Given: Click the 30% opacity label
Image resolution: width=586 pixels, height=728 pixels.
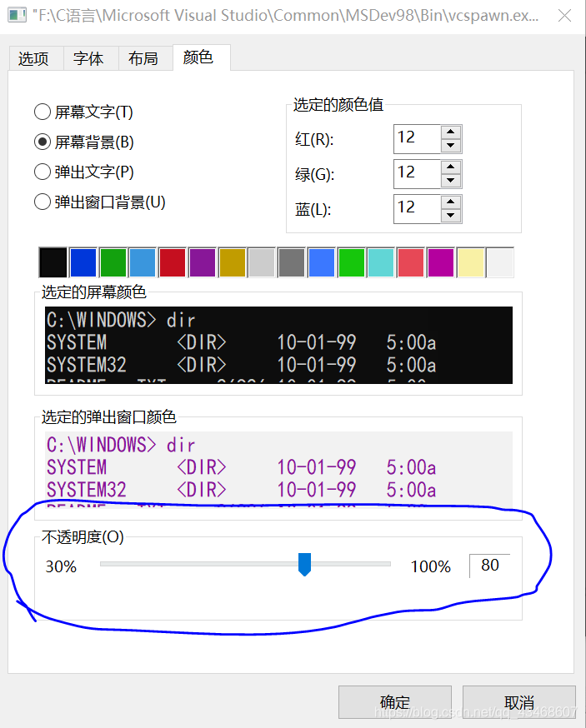Looking at the screenshot, I should 61,566.
